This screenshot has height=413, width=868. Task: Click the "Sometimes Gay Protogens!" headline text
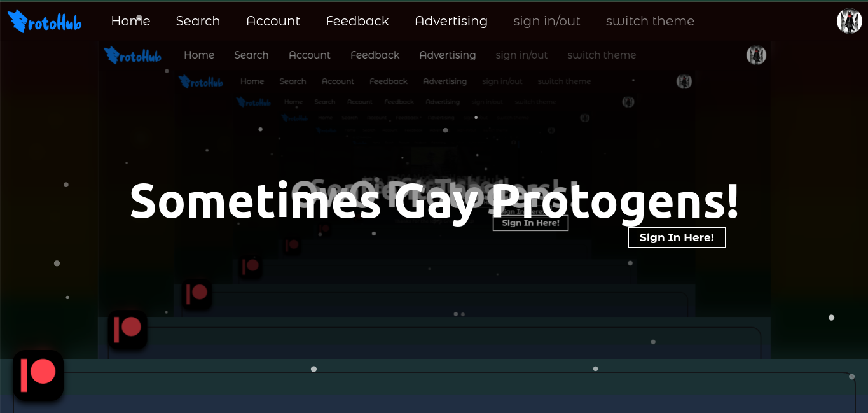coord(434,200)
